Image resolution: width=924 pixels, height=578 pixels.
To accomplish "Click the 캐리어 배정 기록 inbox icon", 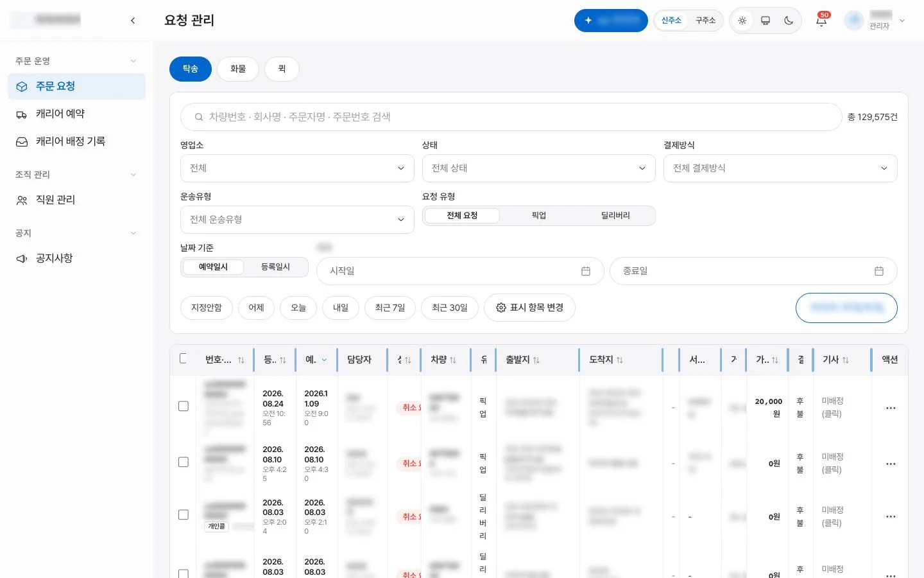I will (22, 142).
